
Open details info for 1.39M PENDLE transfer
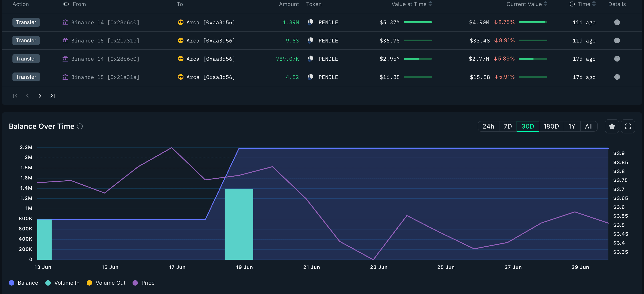(x=617, y=22)
